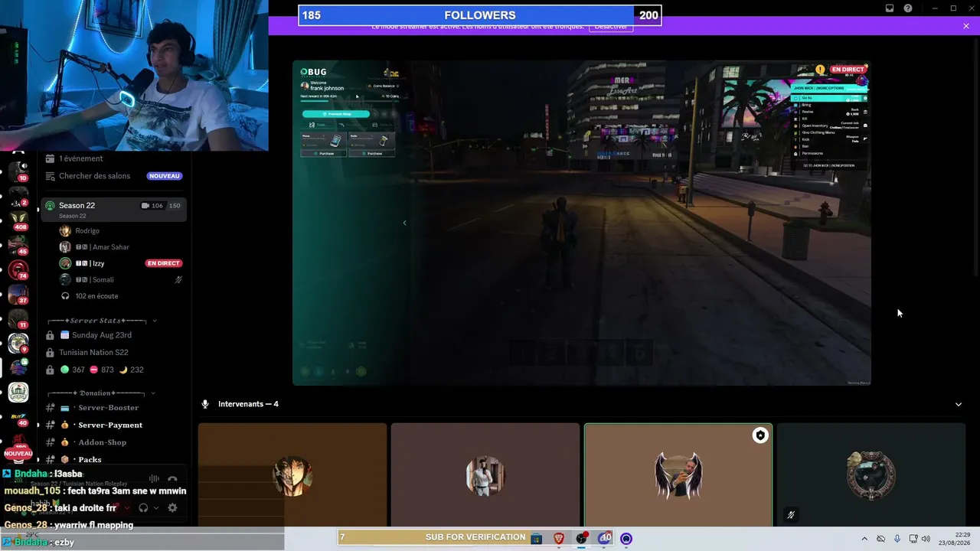Select the speaker tile with white-shirt avatar

point(485,475)
